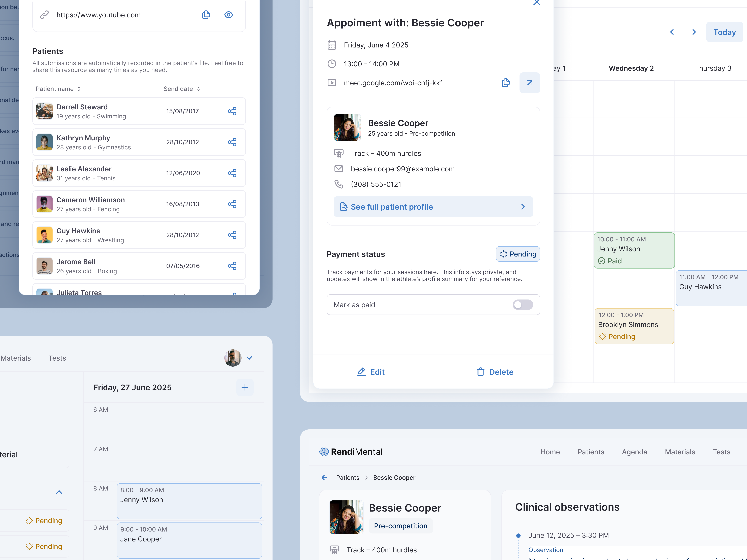Copy the YouTube link with copy icon

point(206,15)
